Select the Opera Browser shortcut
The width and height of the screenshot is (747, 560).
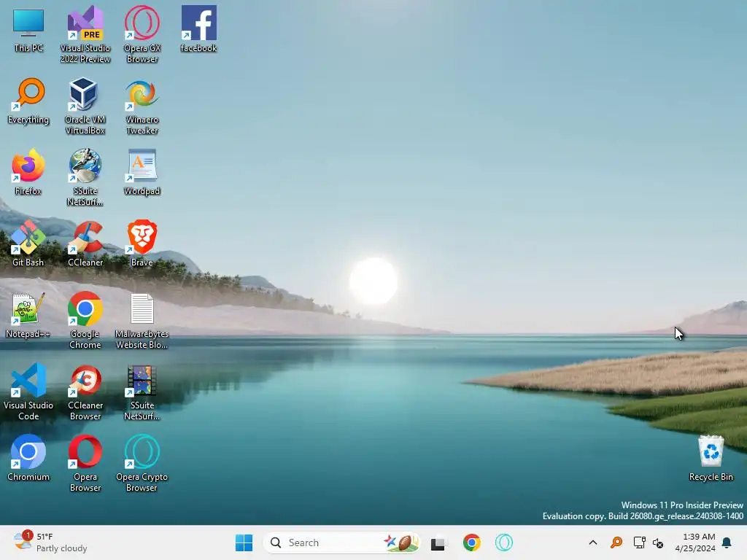click(x=85, y=463)
